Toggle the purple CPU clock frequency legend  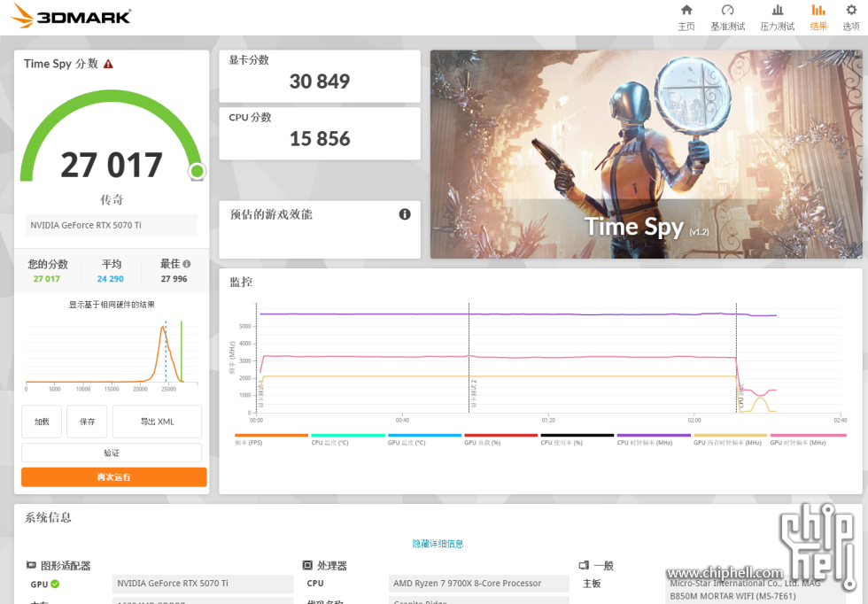[654, 439]
